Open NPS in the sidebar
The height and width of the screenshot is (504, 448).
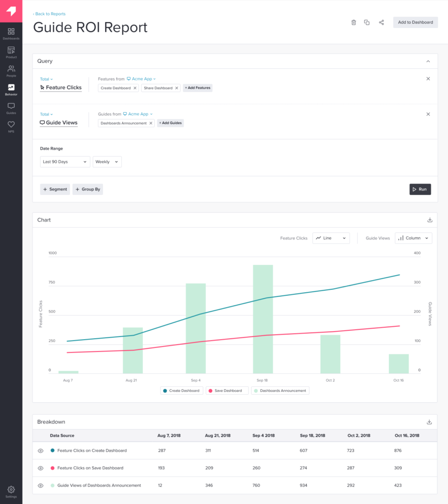coord(11,126)
